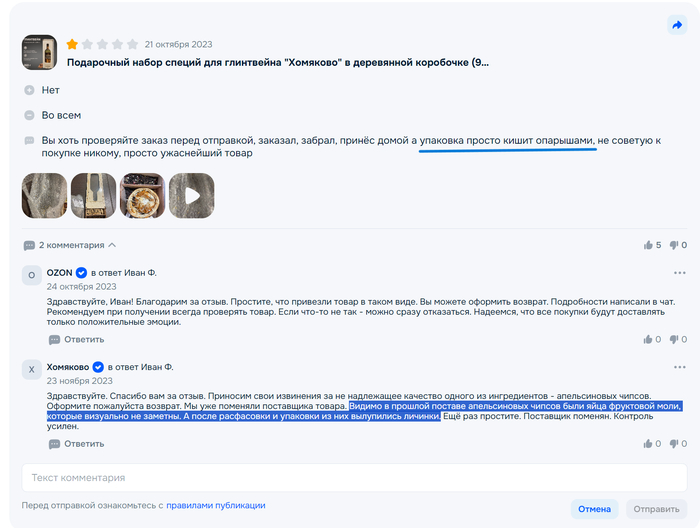Viewport: 700px width, 528px height.
Task: Reply to the OZON comment via Ответить
Action: tap(76, 340)
